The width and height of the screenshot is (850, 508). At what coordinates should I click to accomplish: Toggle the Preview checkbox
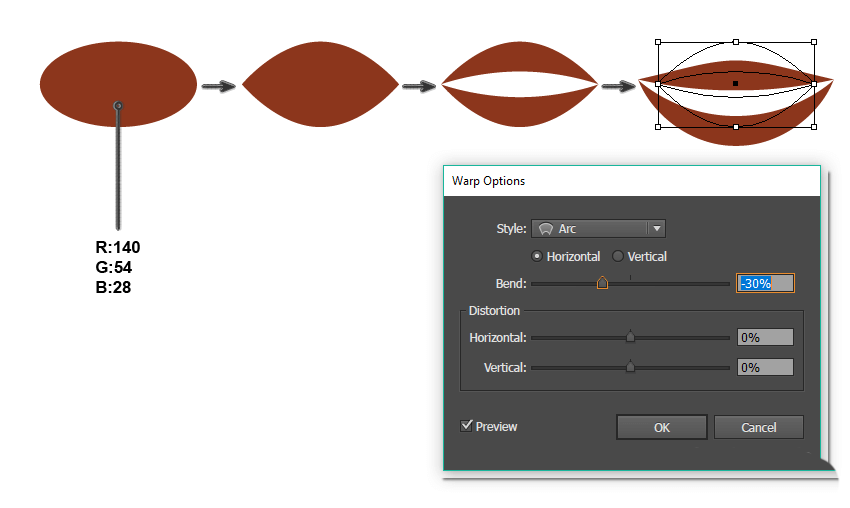pyautogui.click(x=467, y=426)
